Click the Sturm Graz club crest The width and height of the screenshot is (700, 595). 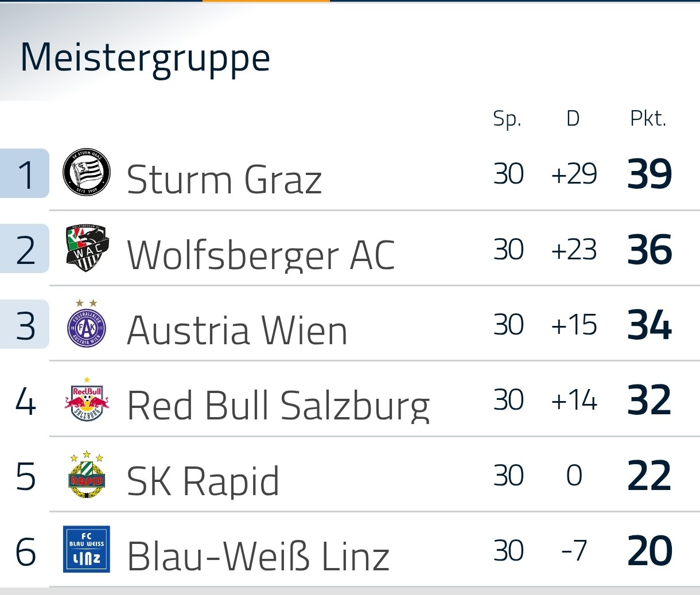(86, 172)
